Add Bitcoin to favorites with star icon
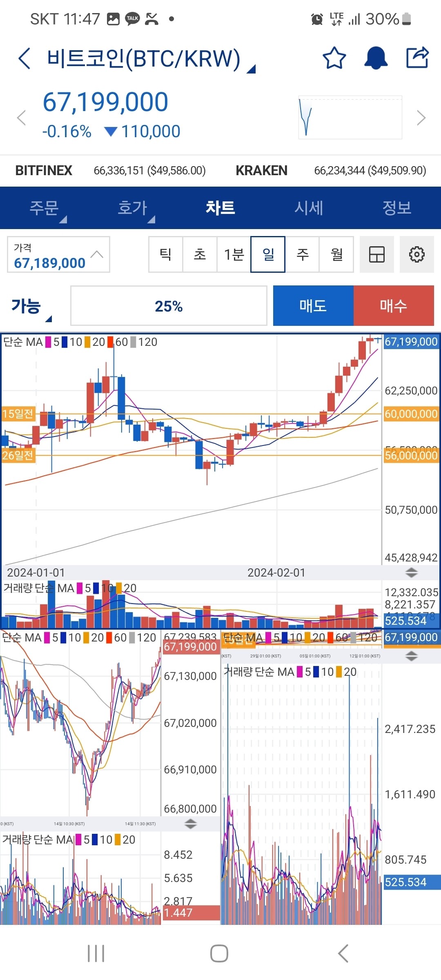This screenshot has height=980, width=441. [334, 58]
